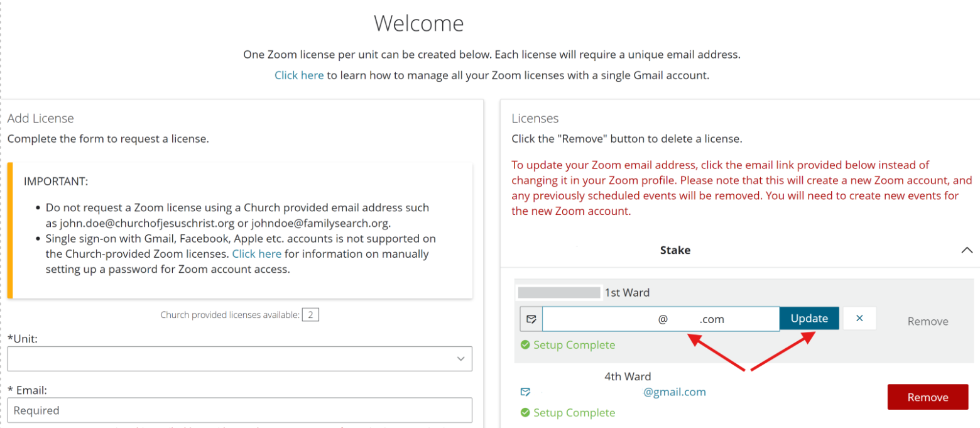Click the available licenses count box
Image resolution: width=980 pixels, height=428 pixels.
(x=310, y=315)
